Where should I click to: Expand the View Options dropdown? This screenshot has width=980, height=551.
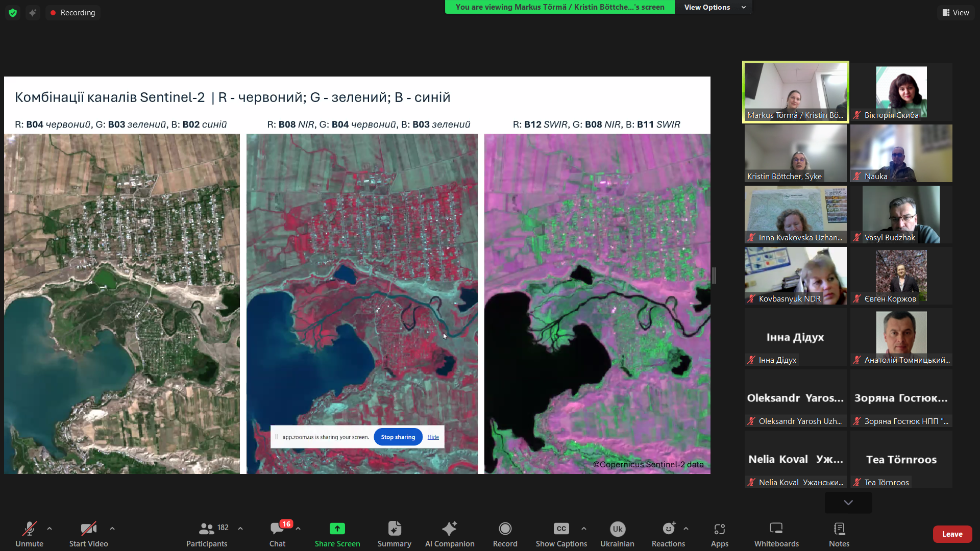tap(714, 7)
